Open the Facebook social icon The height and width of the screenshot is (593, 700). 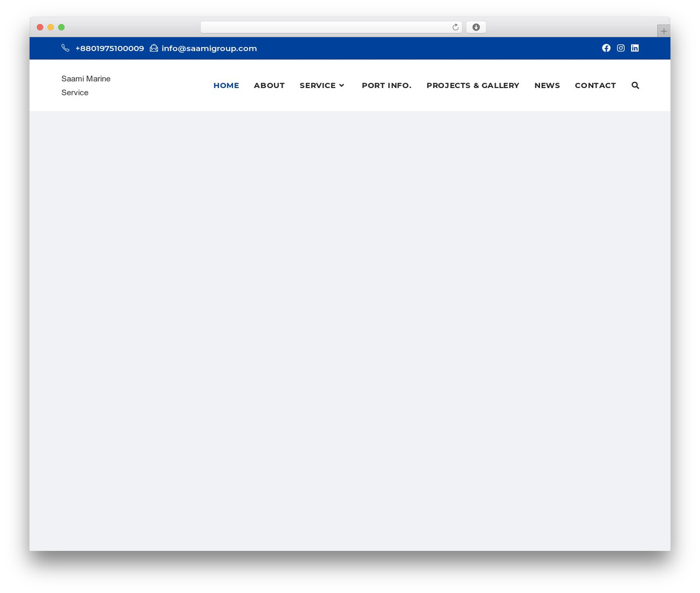pos(606,48)
